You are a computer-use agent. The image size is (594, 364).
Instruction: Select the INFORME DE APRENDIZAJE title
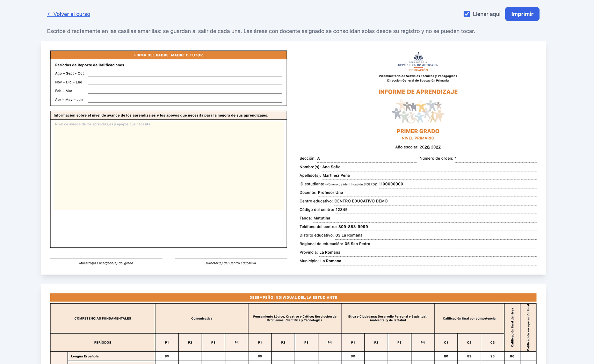(x=418, y=92)
